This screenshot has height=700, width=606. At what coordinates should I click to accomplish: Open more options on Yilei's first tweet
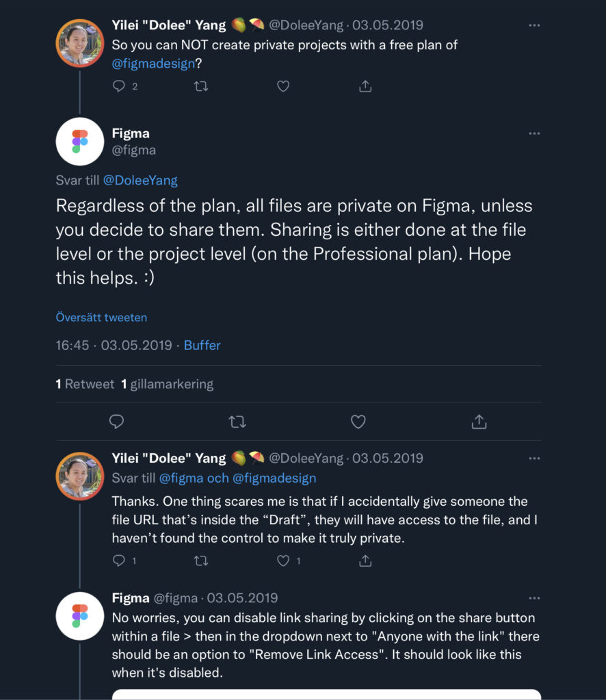click(x=533, y=25)
